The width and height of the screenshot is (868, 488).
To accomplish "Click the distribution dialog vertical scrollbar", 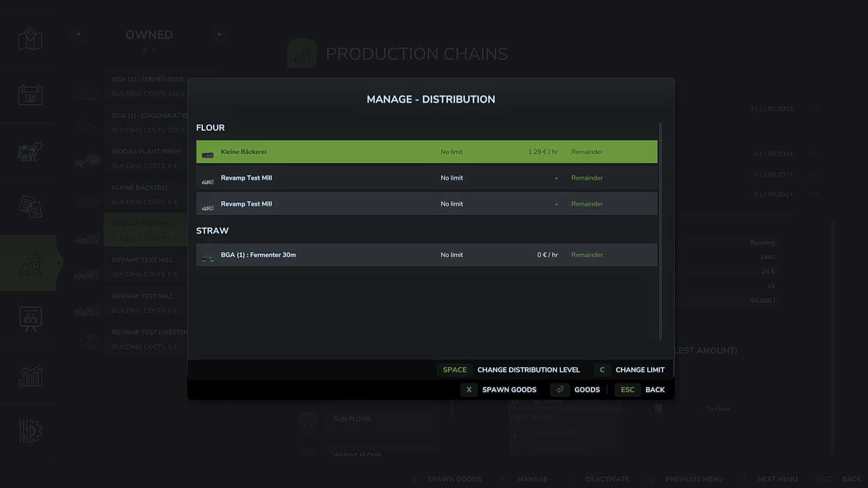I will [x=660, y=231].
